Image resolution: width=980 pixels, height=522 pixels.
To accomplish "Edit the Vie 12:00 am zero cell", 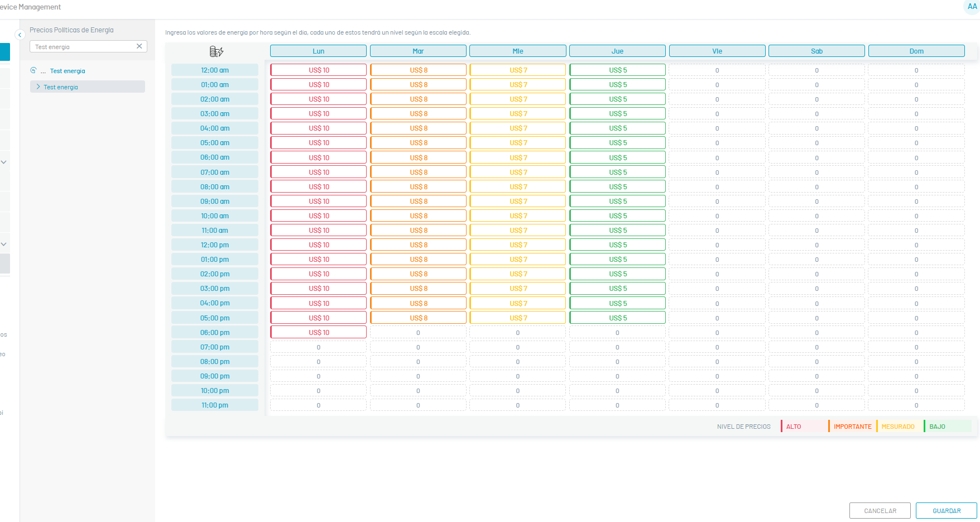I will pos(717,70).
